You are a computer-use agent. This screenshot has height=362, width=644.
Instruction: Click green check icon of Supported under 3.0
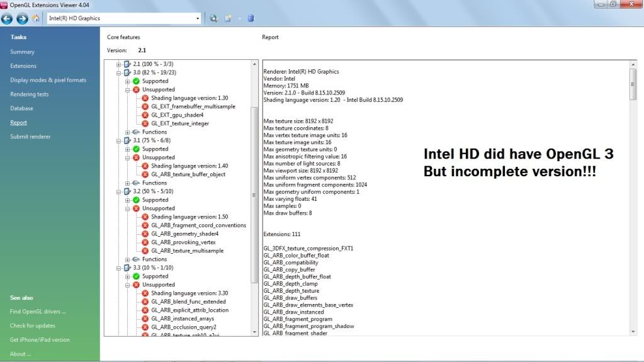[137, 81]
